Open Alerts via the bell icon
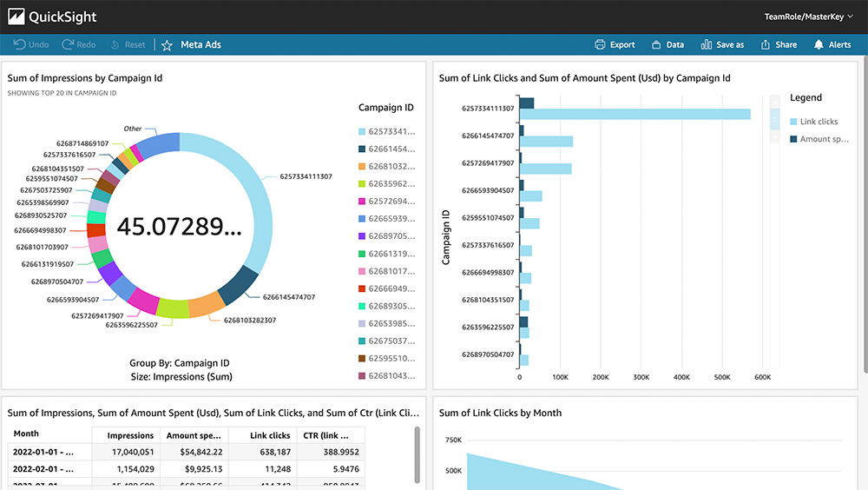The width and height of the screenshot is (868, 490). pyautogui.click(x=819, y=45)
